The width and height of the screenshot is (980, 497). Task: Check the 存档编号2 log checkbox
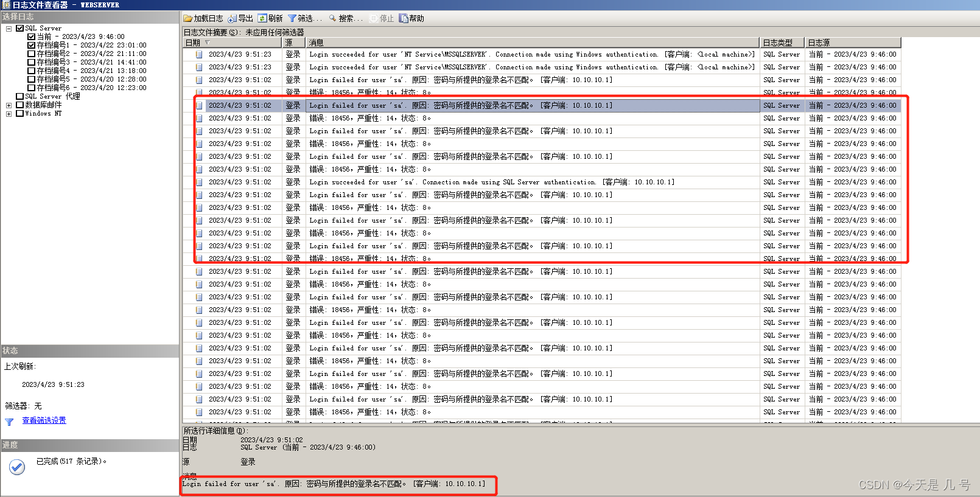pos(31,54)
